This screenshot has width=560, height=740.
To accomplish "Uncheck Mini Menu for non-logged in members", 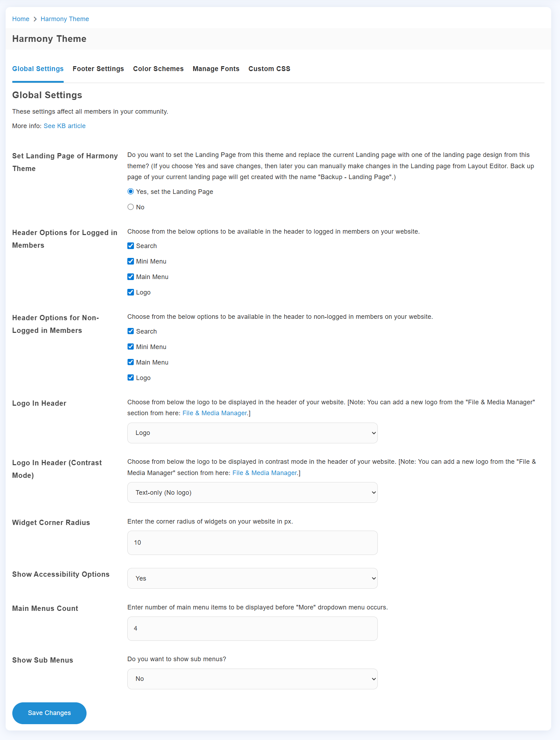I will 131,347.
